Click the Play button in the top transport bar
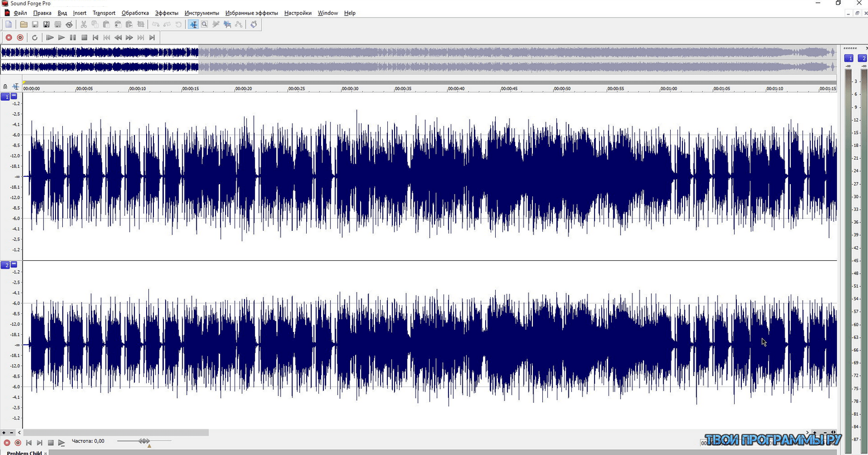The image size is (868, 455). click(x=61, y=38)
